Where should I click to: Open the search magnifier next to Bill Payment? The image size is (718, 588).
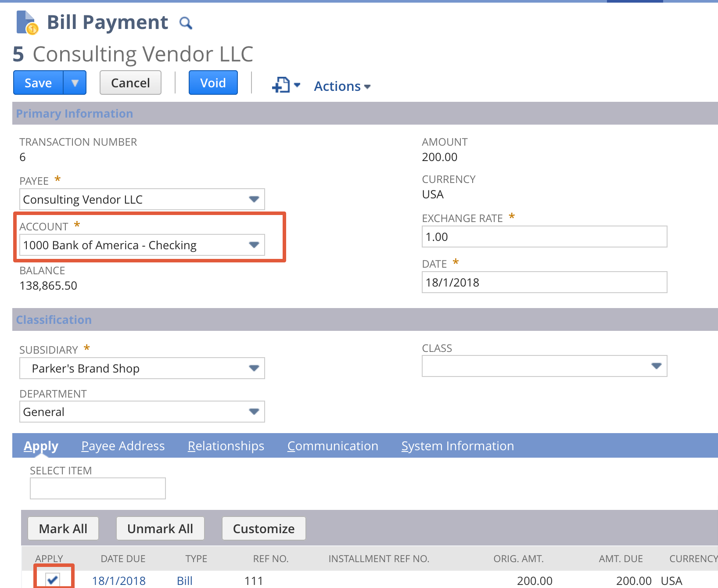pos(186,23)
